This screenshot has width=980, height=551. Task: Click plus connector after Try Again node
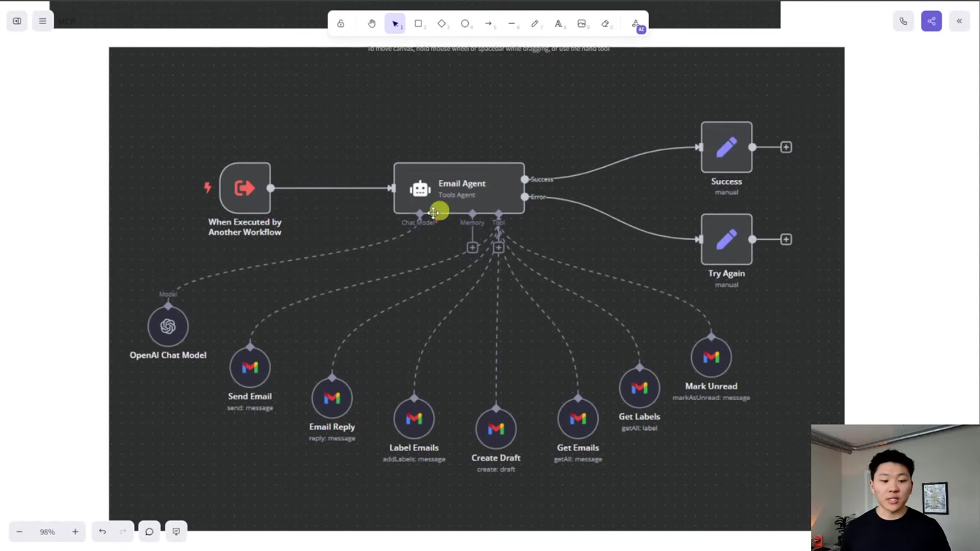tap(786, 239)
